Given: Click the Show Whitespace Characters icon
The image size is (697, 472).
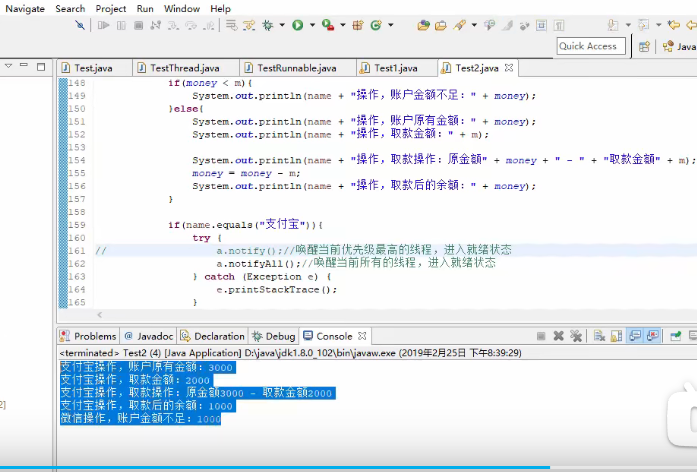Looking at the screenshot, I should point(559,25).
